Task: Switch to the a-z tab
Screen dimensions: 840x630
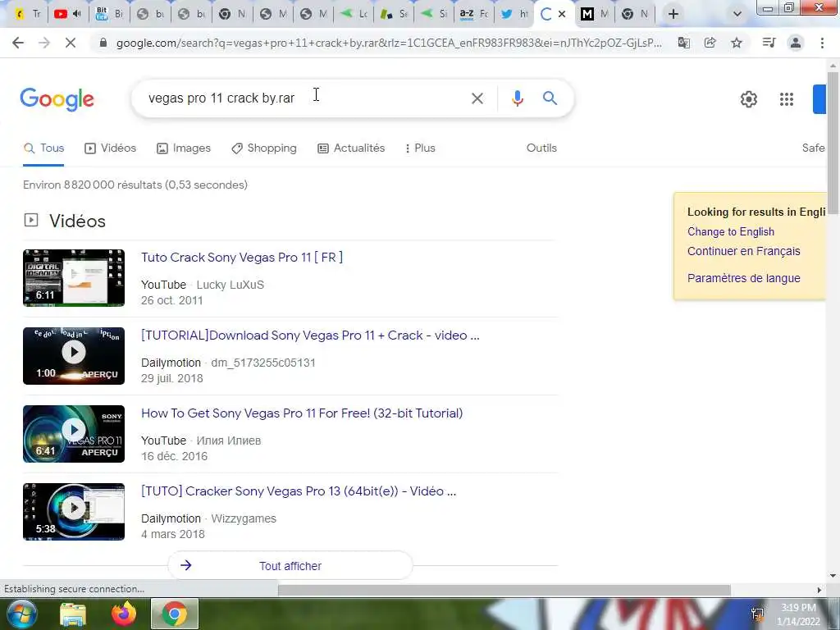Action: (x=475, y=14)
